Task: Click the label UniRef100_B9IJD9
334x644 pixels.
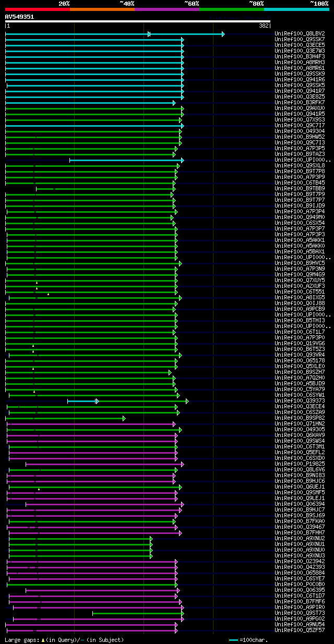Action: point(300,205)
